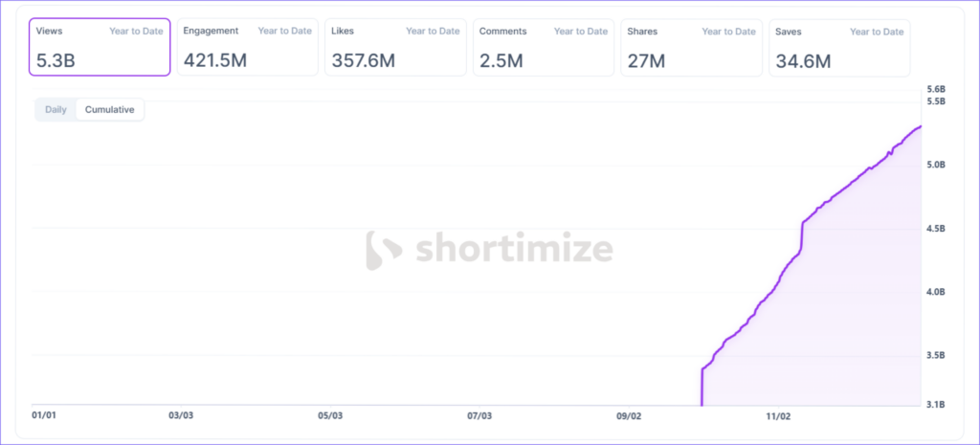Click the 3.5B y-axis label
Image resolution: width=980 pixels, height=445 pixels.
pyautogui.click(x=937, y=355)
